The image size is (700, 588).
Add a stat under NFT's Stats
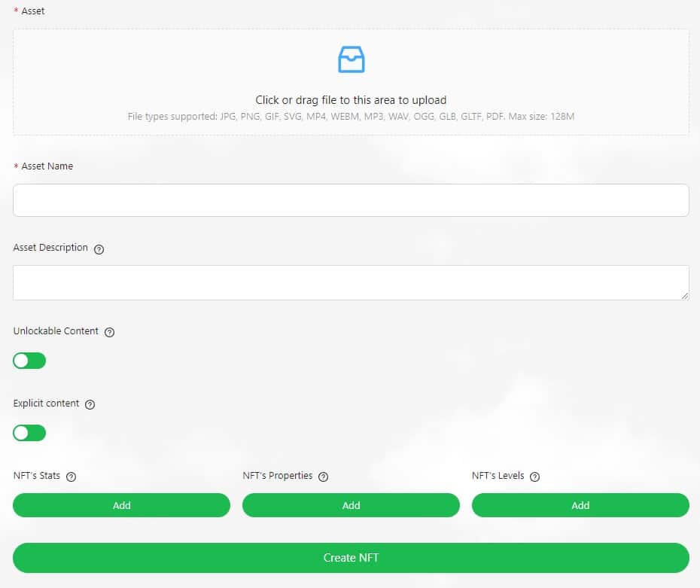(121, 505)
